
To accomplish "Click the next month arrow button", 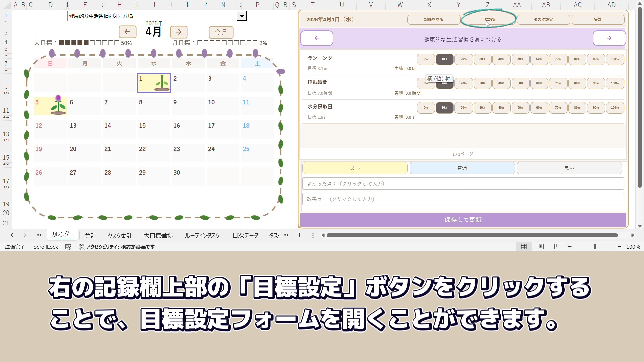I will tap(179, 32).
